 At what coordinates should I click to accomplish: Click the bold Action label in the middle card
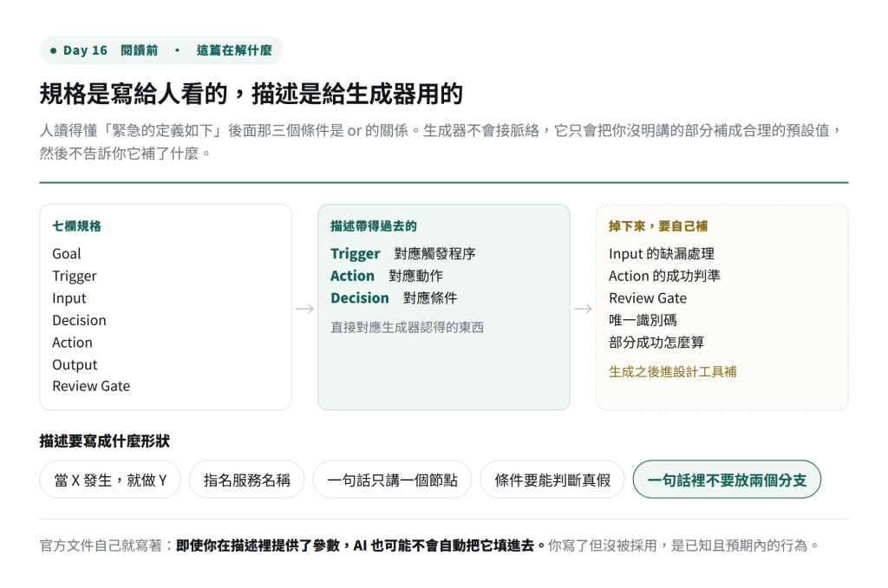352,276
